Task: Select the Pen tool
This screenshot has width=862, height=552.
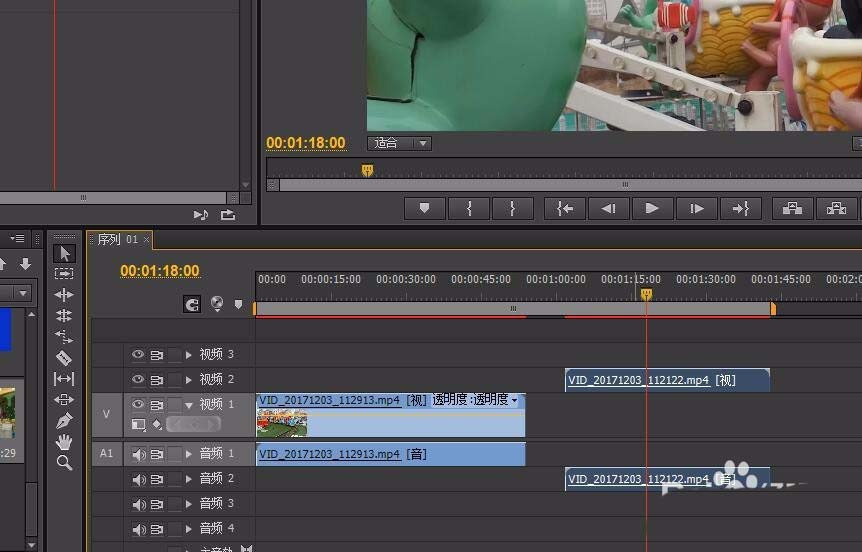Action: click(64, 421)
